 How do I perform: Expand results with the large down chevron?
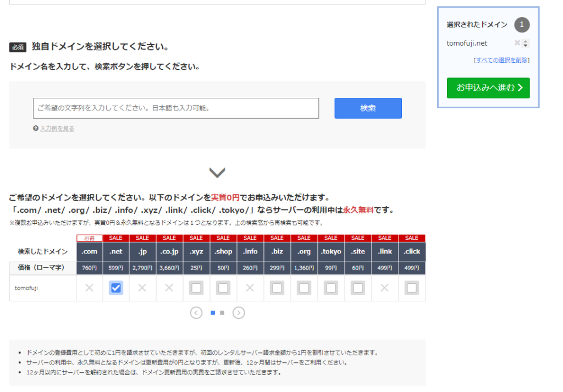click(217, 172)
